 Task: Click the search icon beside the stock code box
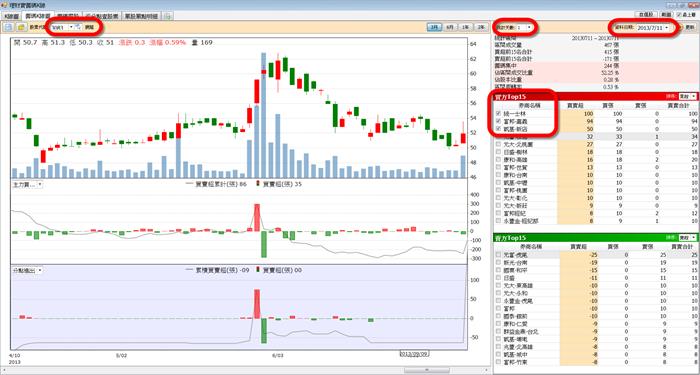[78, 27]
